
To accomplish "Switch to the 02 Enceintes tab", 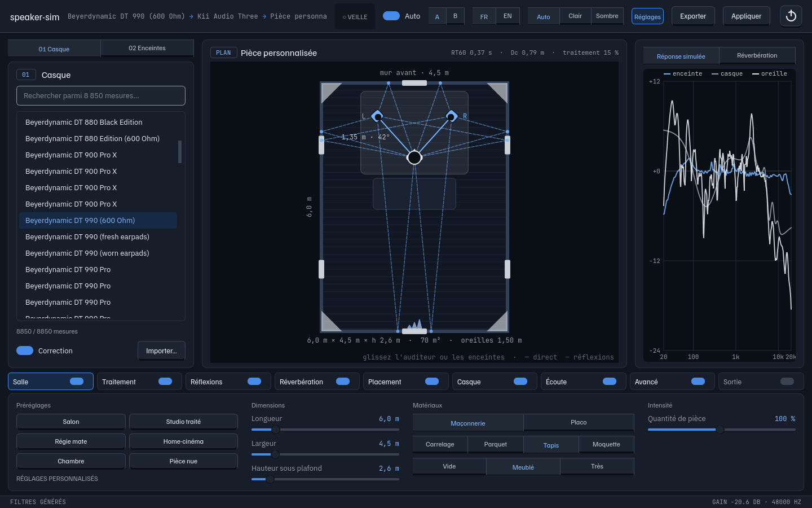I will point(147,48).
